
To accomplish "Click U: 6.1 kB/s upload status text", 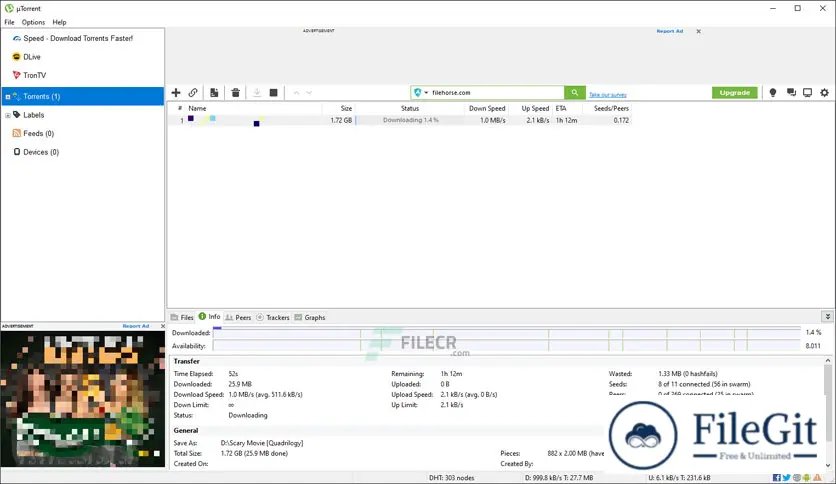I will point(679,478).
